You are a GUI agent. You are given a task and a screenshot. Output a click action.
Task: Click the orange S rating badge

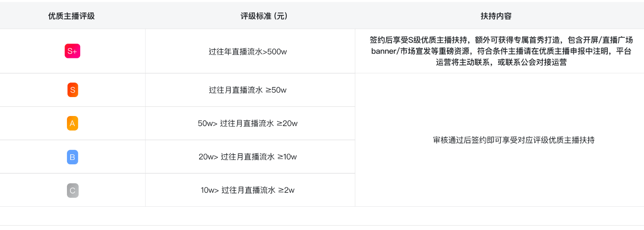[x=73, y=90]
